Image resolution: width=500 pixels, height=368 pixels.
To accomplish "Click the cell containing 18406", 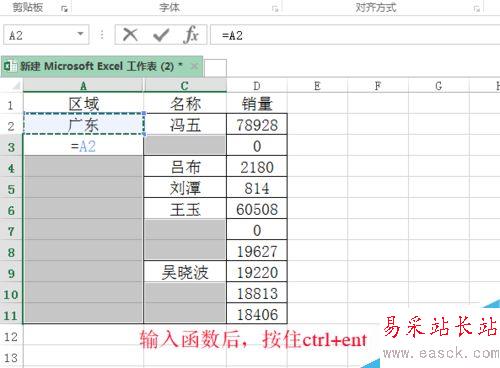I will 257,314.
